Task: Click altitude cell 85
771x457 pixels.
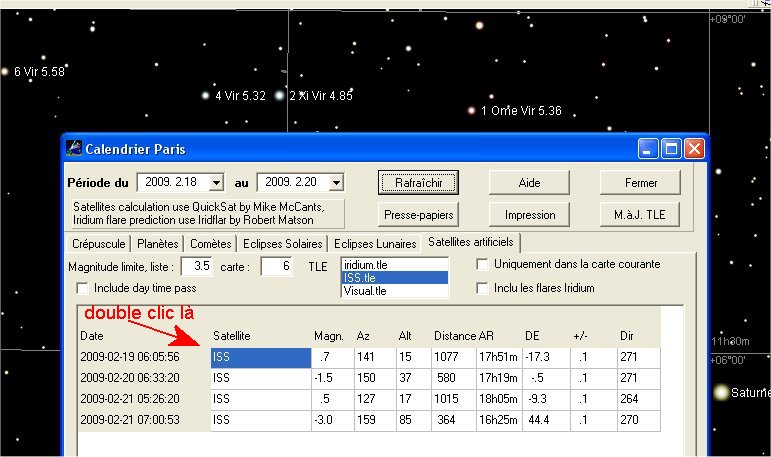Action: click(414, 420)
